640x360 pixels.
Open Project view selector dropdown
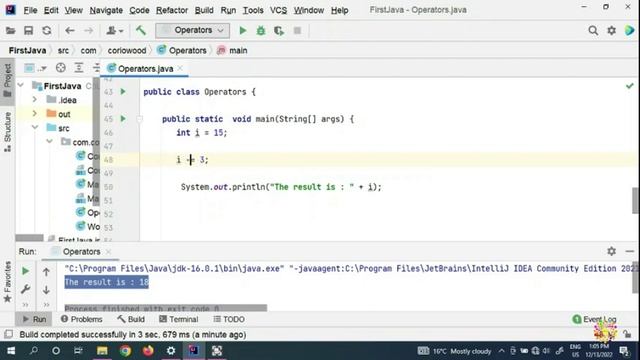[35, 68]
